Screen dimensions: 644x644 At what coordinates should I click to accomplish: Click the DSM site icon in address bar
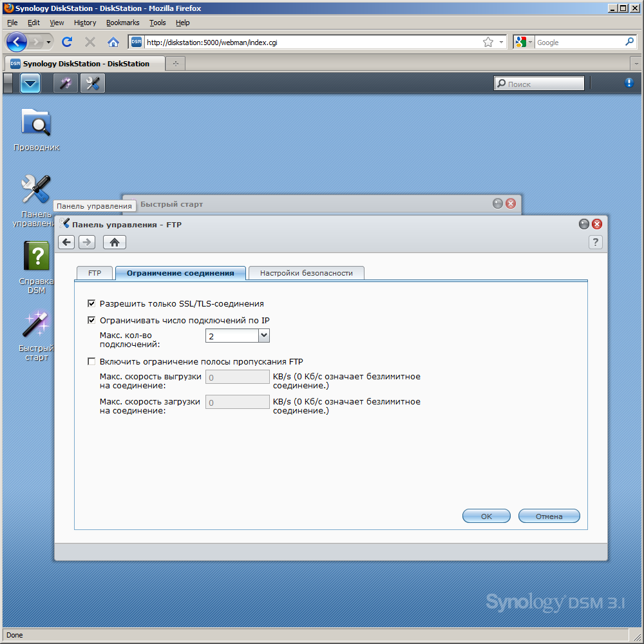[137, 42]
